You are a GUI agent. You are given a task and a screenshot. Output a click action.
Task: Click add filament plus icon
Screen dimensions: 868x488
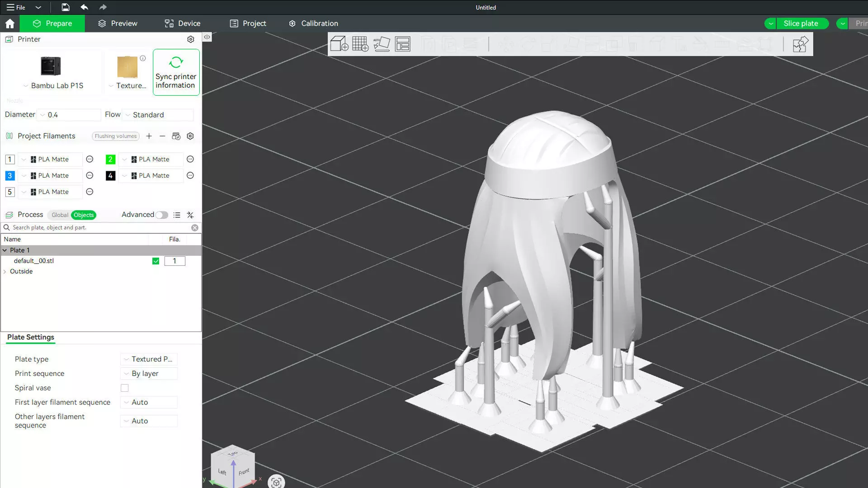[149, 136]
